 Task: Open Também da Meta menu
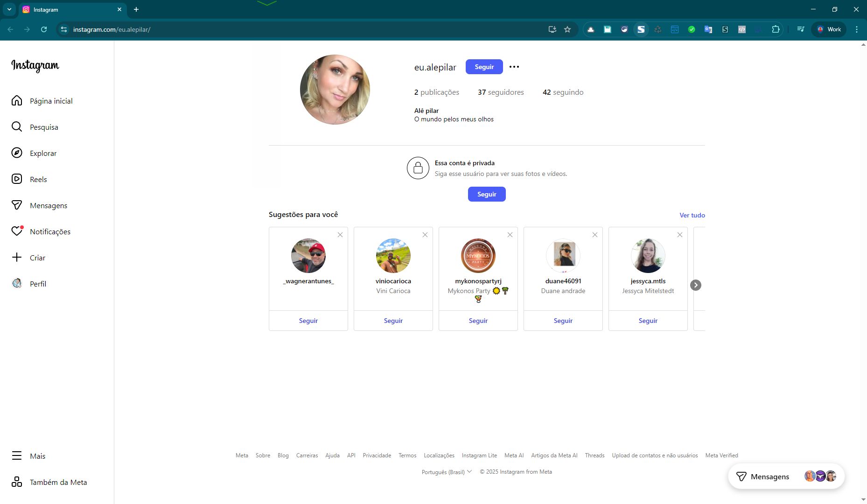point(49,482)
